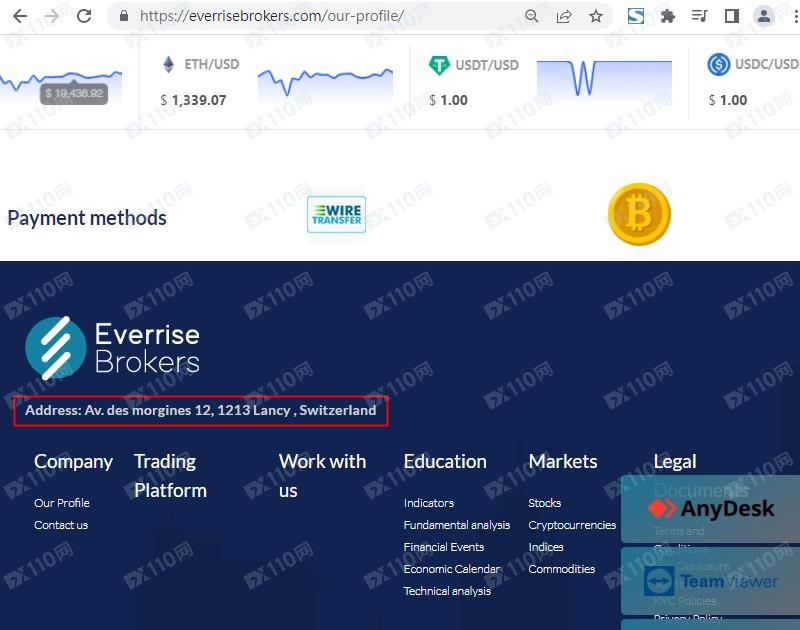Bookmark this page with the star icon
This screenshot has width=800, height=630.
pos(596,16)
